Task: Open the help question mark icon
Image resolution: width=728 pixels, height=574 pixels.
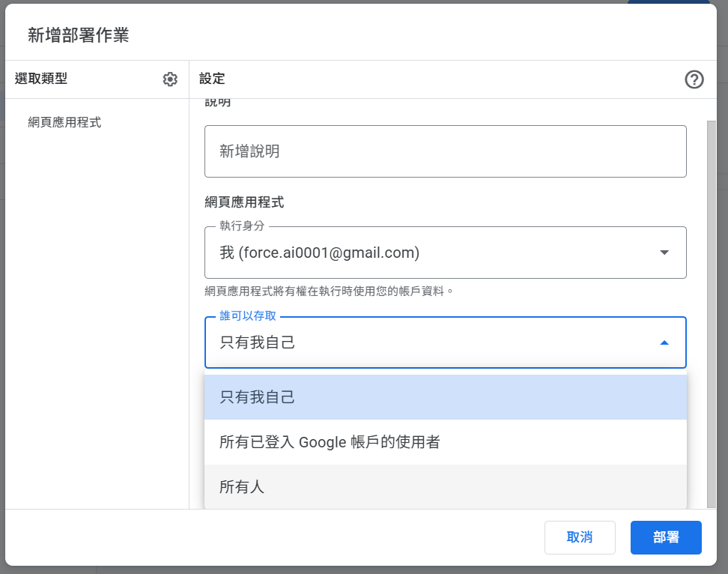Action: point(694,79)
